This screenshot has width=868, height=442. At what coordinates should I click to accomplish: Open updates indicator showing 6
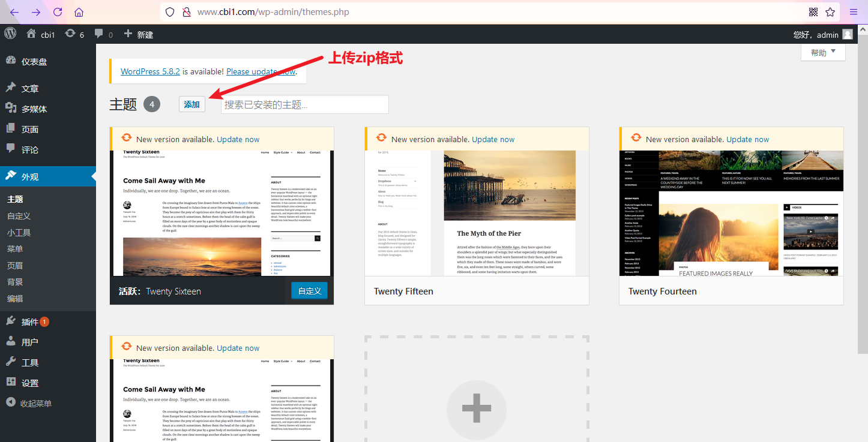(x=74, y=34)
